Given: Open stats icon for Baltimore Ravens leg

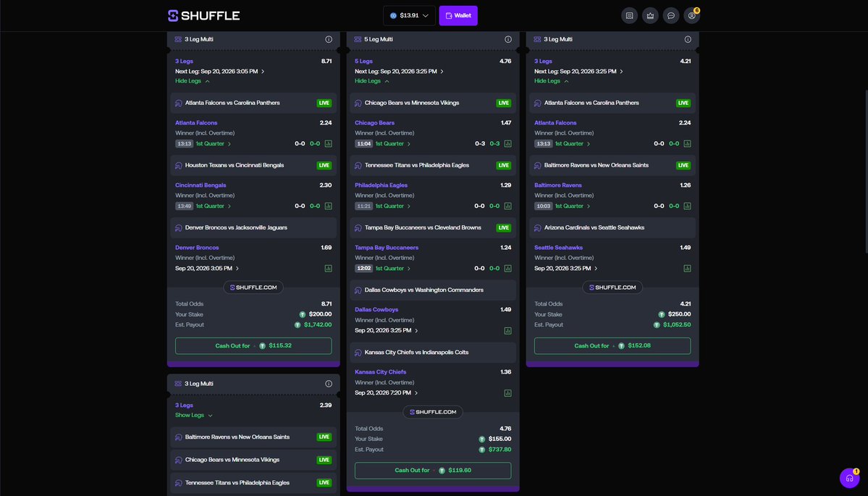Looking at the screenshot, I should tap(687, 206).
